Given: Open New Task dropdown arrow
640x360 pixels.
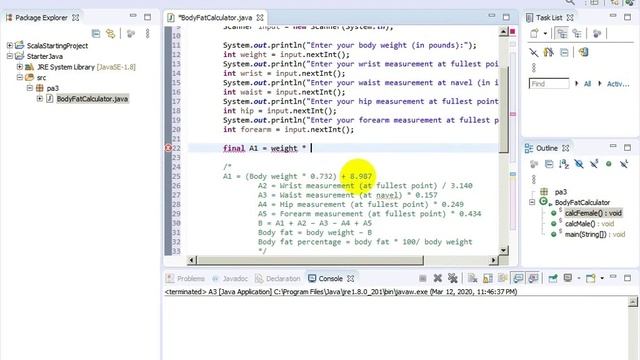Looking at the screenshot, I should coord(545,34).
